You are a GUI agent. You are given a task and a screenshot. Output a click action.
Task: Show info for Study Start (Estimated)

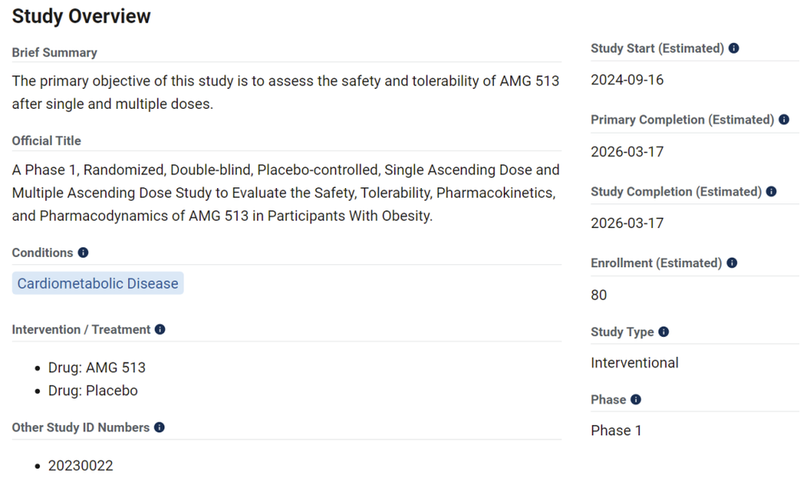pos(734,48)
